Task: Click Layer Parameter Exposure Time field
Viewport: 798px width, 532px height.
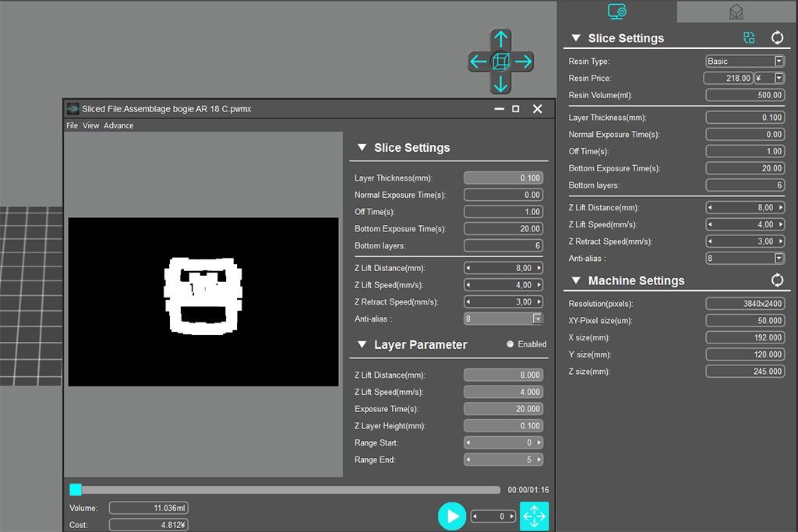Action: [x=503, y=409]
